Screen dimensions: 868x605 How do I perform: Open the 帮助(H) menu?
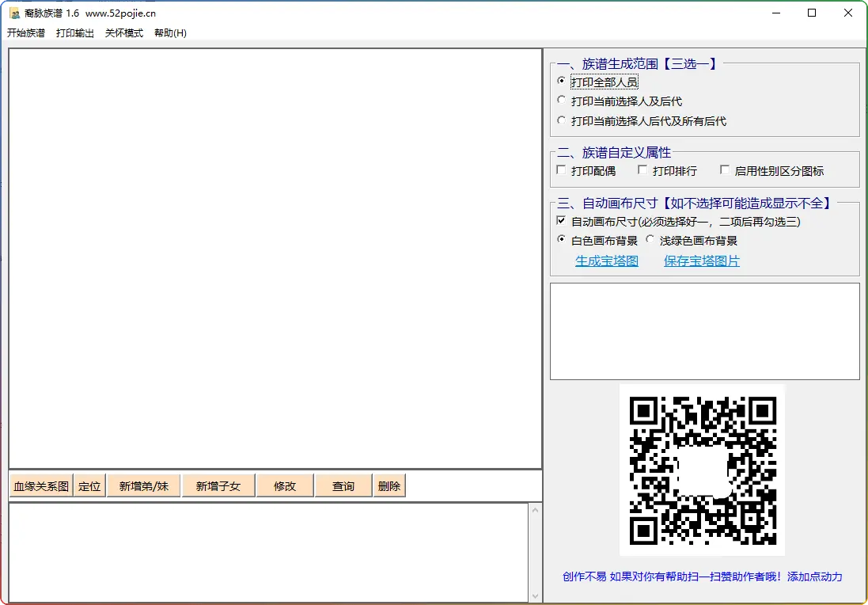point(170,33)
